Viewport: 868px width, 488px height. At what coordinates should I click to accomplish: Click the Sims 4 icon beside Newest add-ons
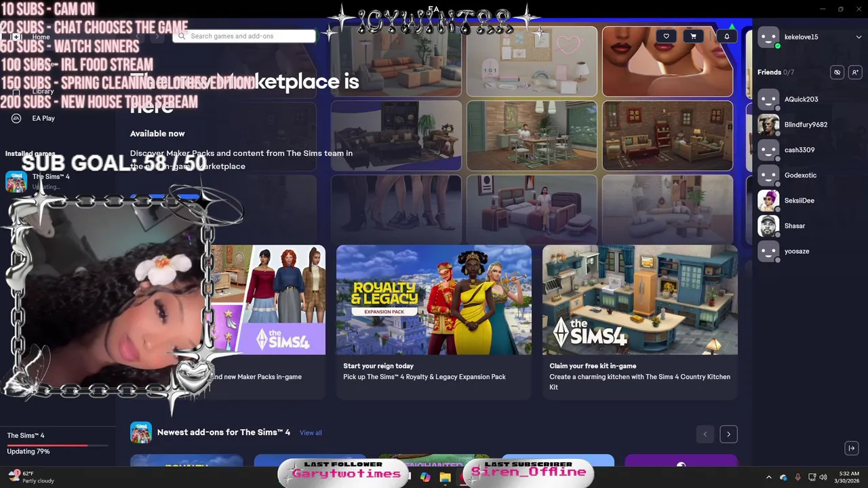point(141,432)
